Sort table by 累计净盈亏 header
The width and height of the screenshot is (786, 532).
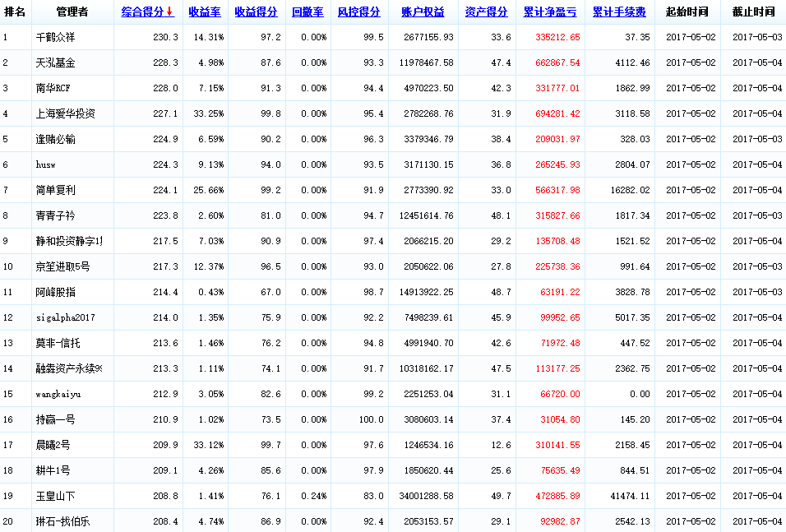point(550,12)
